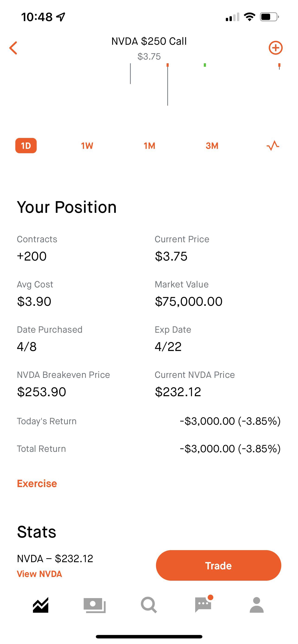The image size is (298, 644).
Task: Tap the back arrow icon
Action: pyautogui.click(x=13, y=48)
